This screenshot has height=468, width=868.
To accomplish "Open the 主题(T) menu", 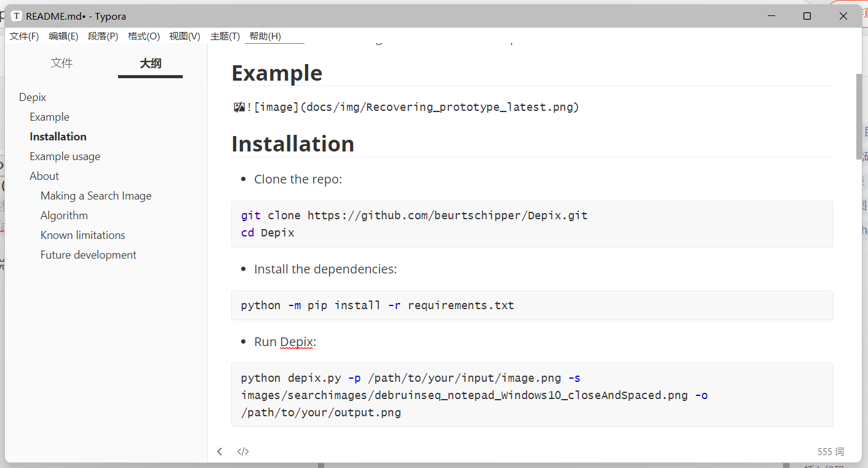I will pos(225,36).
